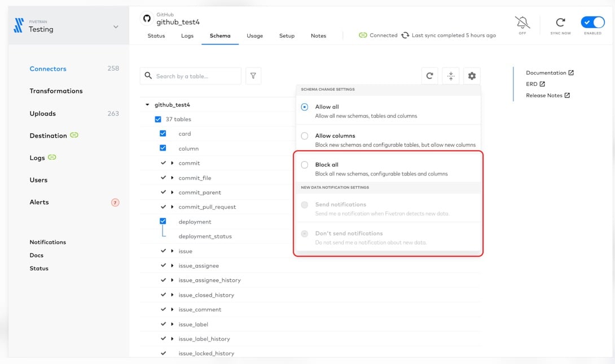Click the Fivetran logo icon
This screenshot has height=364, width=615.
coord(19,25)
